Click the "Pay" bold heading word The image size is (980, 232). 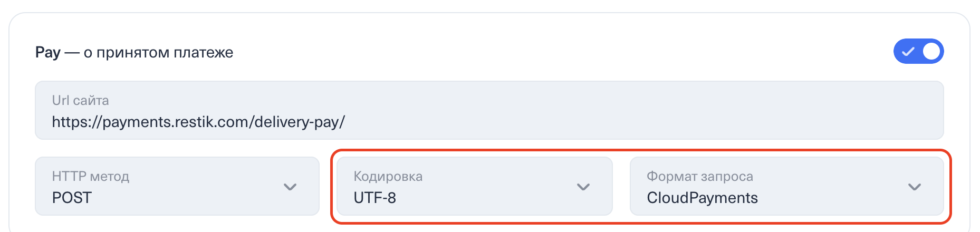coord(48,52)
